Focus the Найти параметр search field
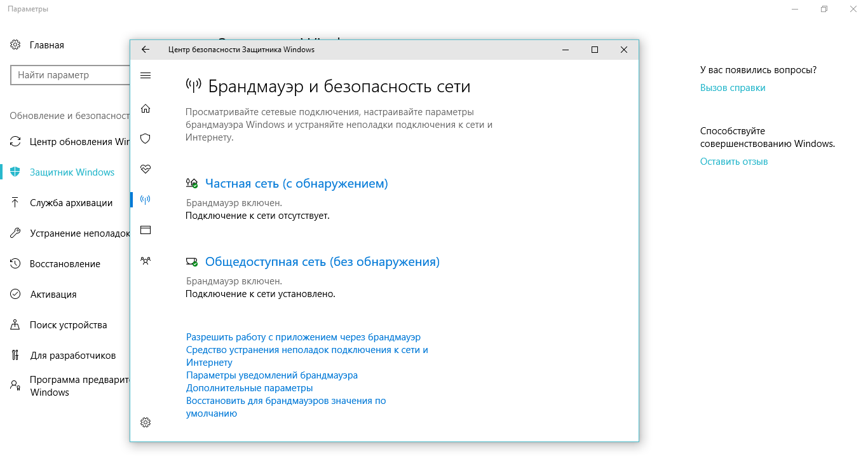The width and height of the screenshot is (868, 458). [70, 75]
